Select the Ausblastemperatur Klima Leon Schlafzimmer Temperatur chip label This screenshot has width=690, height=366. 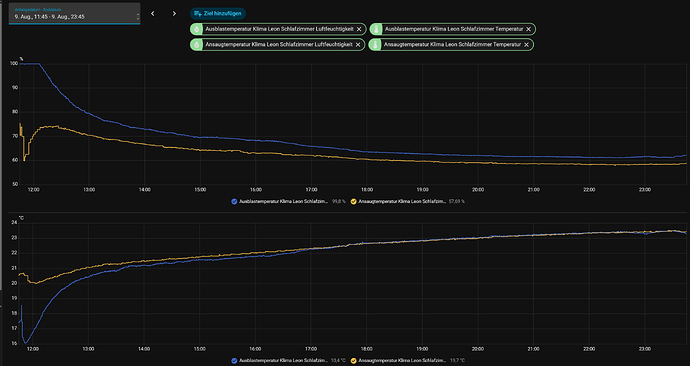[454, 29]
